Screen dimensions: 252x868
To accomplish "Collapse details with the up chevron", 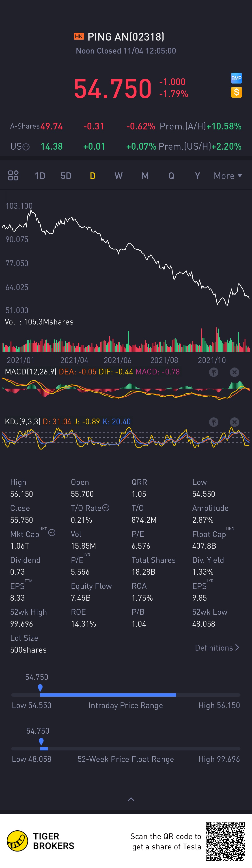I will click(131, 799).
